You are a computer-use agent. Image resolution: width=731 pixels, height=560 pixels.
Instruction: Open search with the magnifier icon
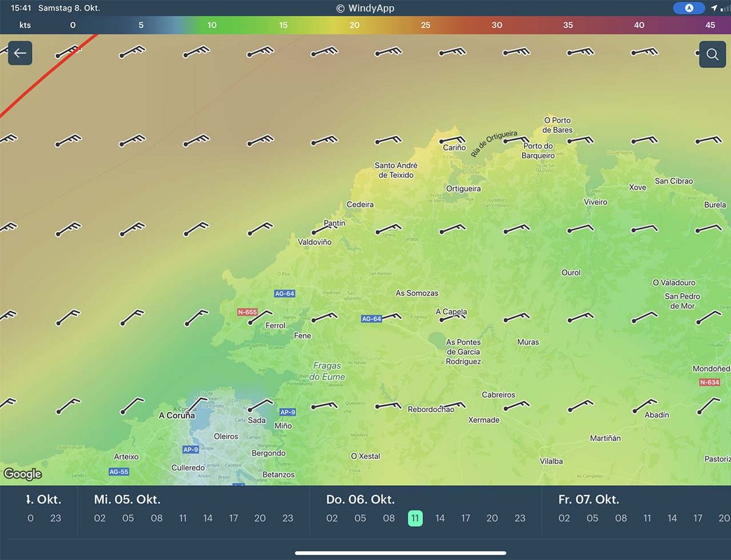click(712, 54)
